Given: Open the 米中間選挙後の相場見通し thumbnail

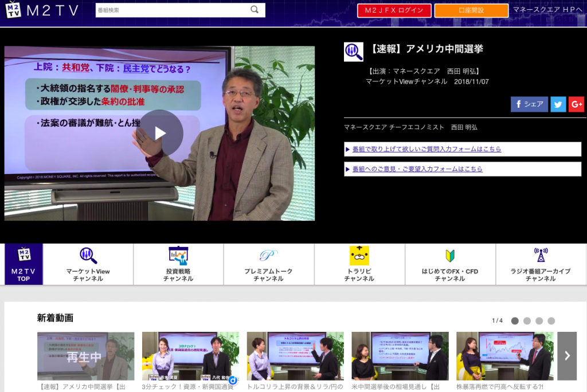Looking at the screenshot, I should 400,356.
